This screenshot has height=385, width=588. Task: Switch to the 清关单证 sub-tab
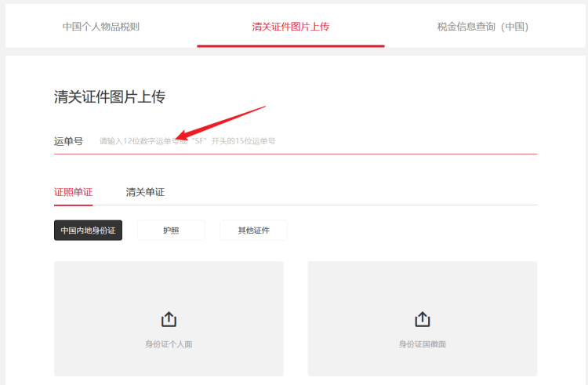tap(145, 192)
